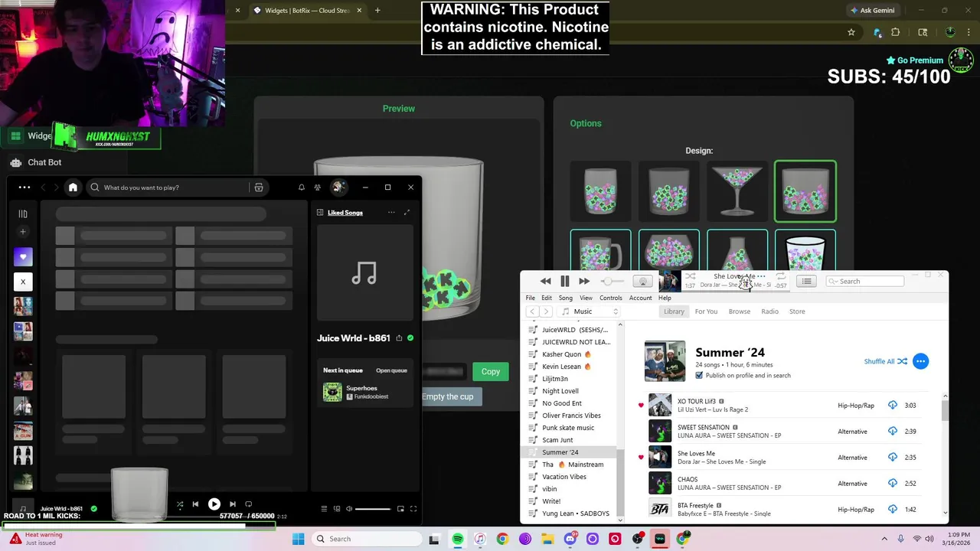Open a new Chrome tab
980x551 pixels.
(x=377, y=11)
